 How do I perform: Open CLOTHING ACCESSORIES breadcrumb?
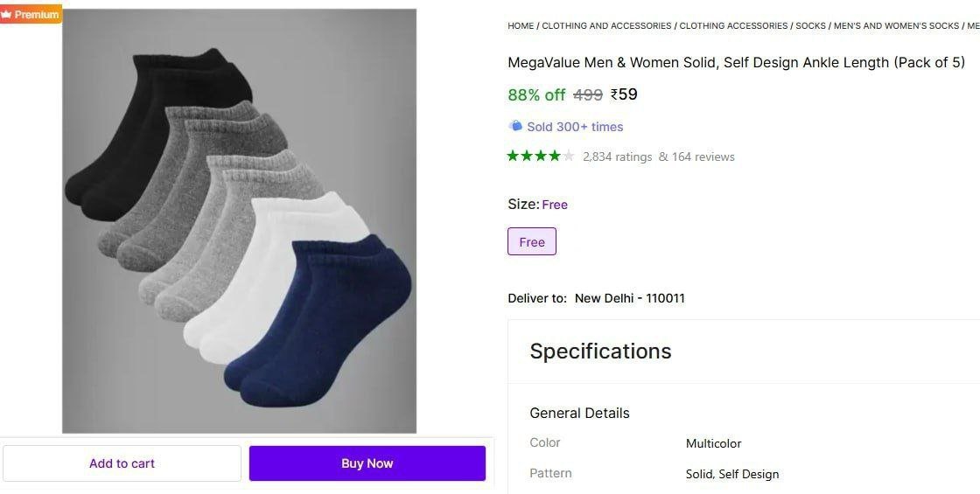click(x=733, y=26)
